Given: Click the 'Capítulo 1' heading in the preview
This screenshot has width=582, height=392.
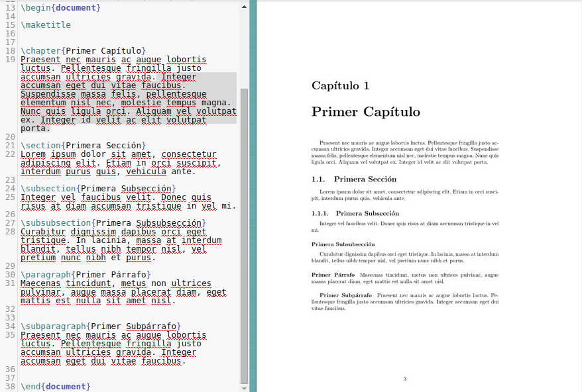Looking at the screenshot, I should click(x=340, y=85).
